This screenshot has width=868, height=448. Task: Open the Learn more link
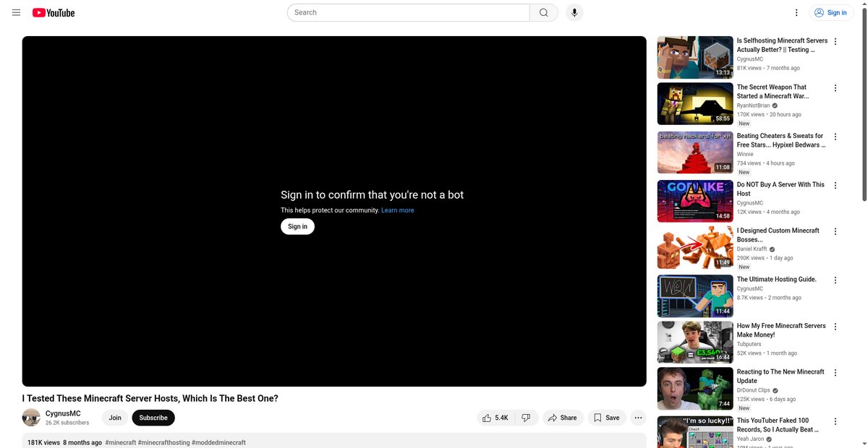[x=398, y=210]
